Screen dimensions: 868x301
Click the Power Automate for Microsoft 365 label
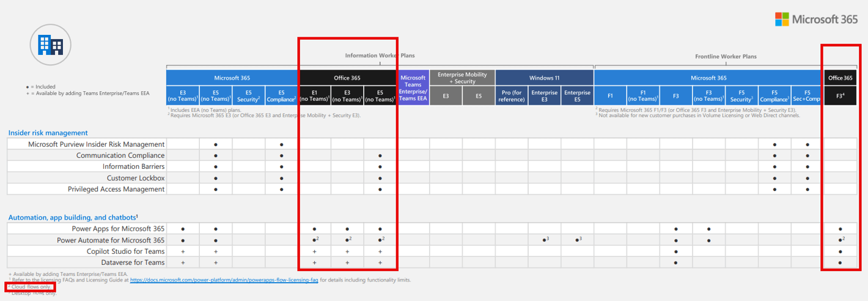coord(111,240)
